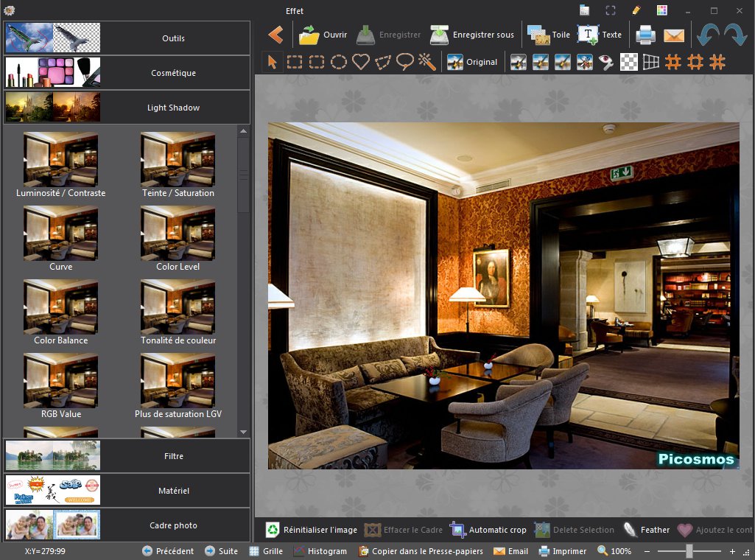755x560 pixels.
Task: Open the app menu flower icon
Action: click(x=9, y=10)
